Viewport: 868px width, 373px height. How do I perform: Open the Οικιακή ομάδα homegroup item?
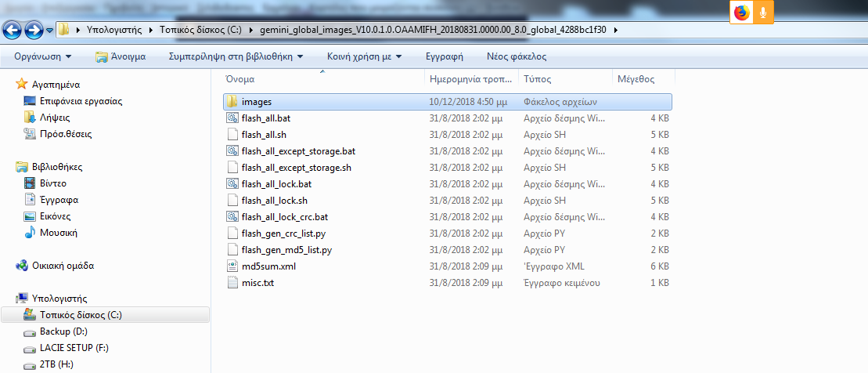tap(63, 266)
